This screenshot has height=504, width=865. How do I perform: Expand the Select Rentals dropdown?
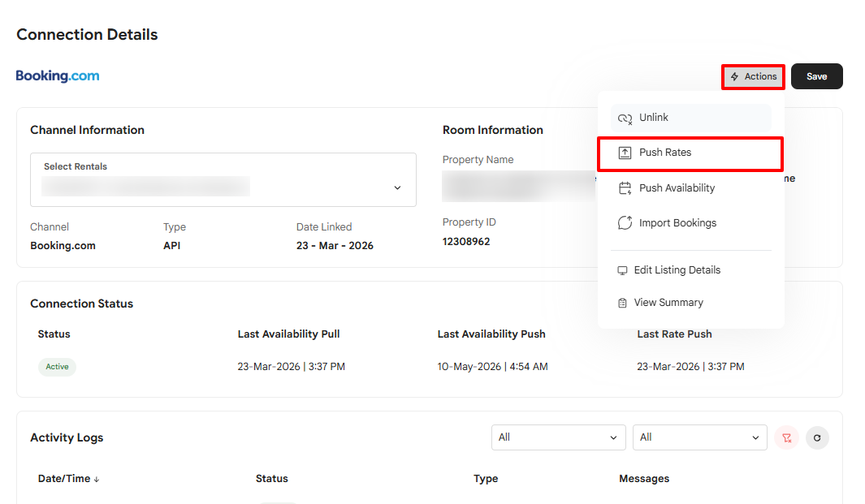[223, 179]
